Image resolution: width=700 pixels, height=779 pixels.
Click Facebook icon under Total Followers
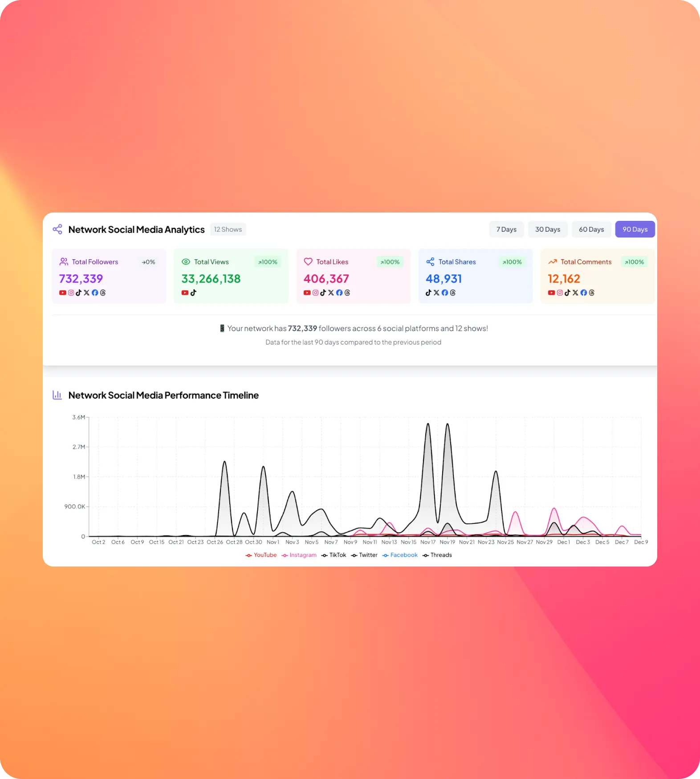pos(95,293)
